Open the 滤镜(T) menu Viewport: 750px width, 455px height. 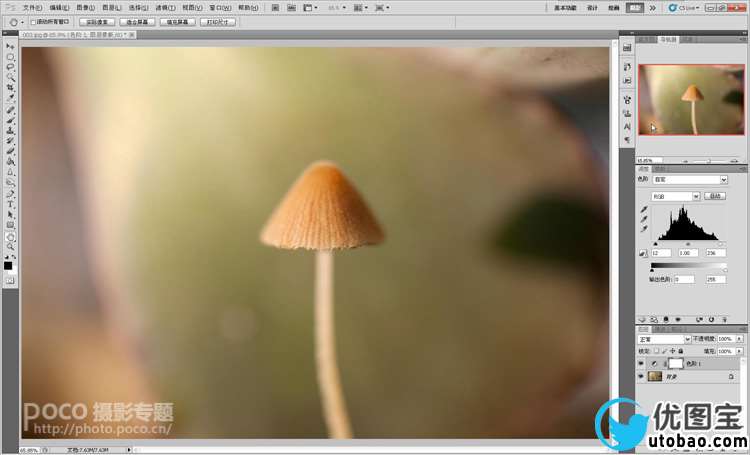165,8
